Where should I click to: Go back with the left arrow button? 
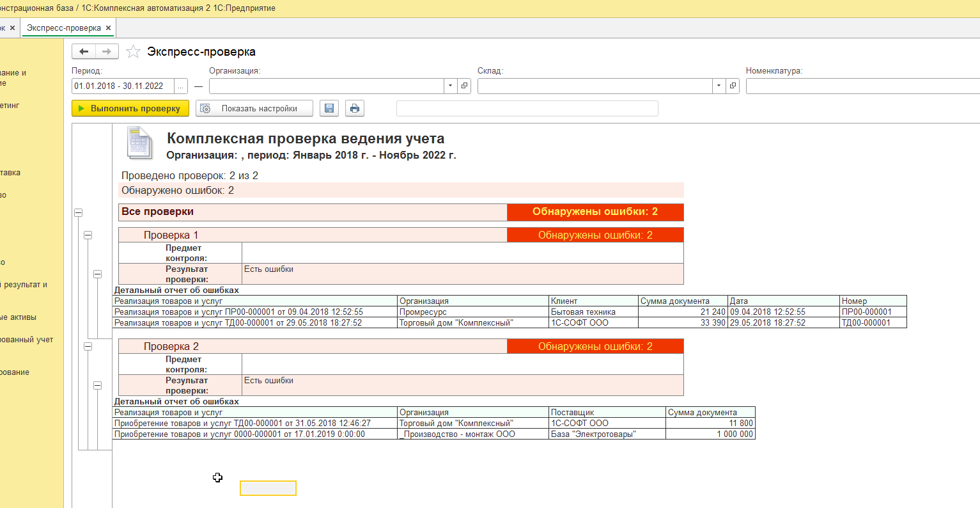point(84,52)
